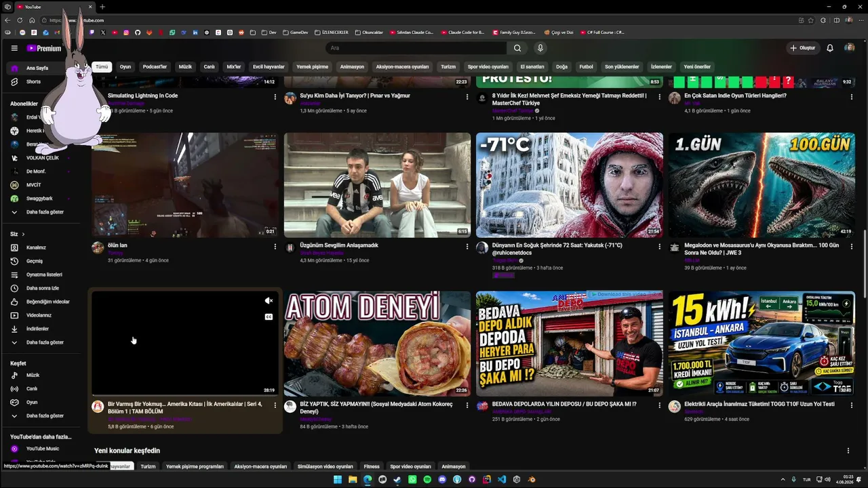Select the Turizm topic chip at bottom
This screenshot has height=488, width=868.
pos(148,466)
